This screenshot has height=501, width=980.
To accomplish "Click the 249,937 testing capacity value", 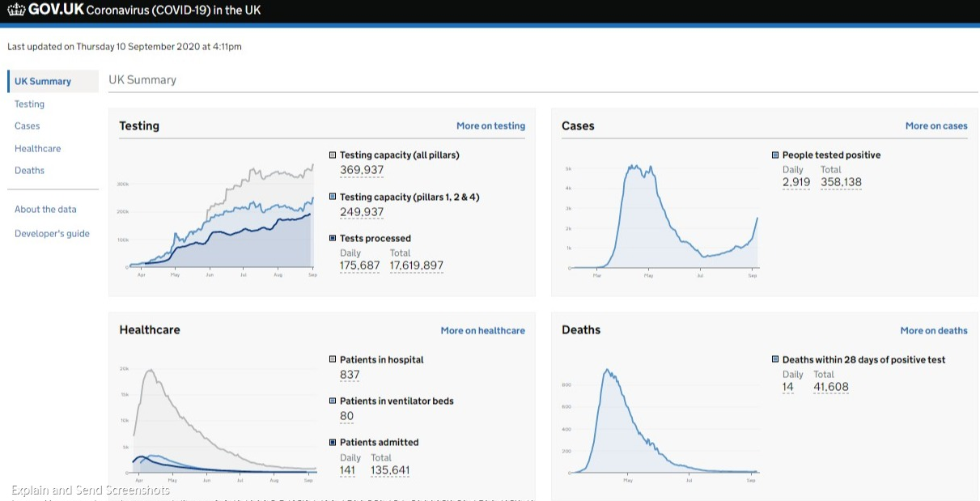I will pyautogui.click(x=362, y=212).
